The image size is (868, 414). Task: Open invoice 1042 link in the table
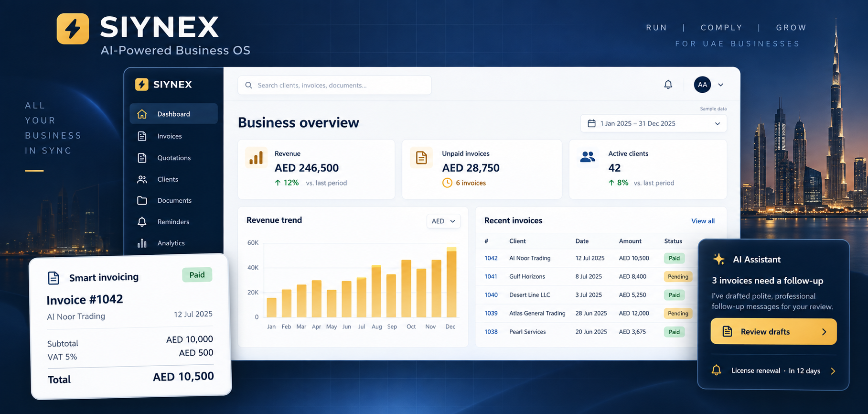(491, 258)
